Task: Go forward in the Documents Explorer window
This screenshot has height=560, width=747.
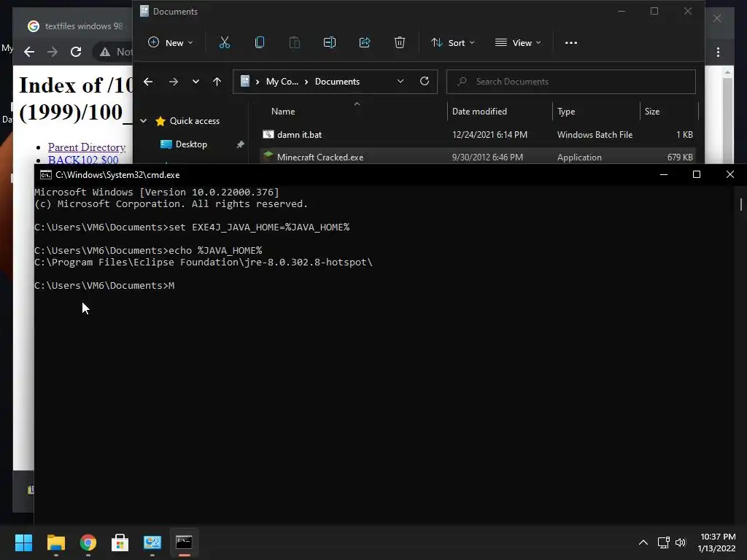Action: click(x=174, y=82)
